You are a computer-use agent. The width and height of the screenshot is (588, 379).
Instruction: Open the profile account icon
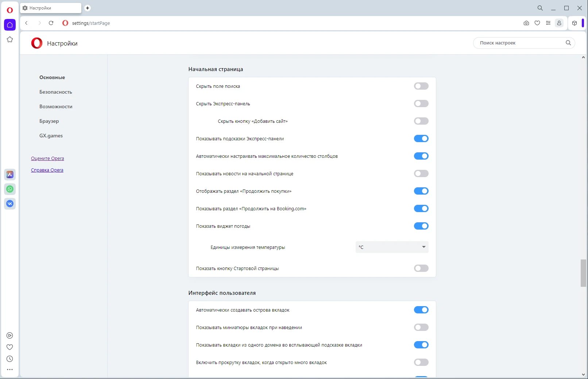coord(559,23)
